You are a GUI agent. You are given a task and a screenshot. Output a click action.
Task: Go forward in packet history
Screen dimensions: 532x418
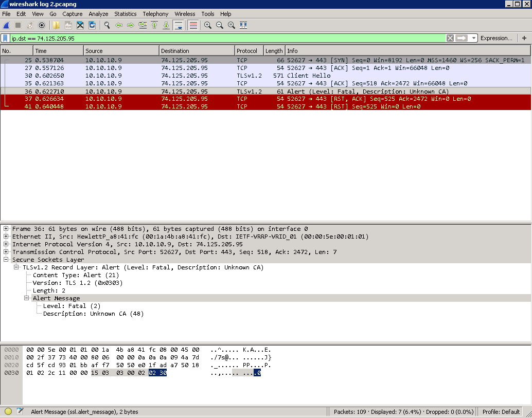pos(131,25)
